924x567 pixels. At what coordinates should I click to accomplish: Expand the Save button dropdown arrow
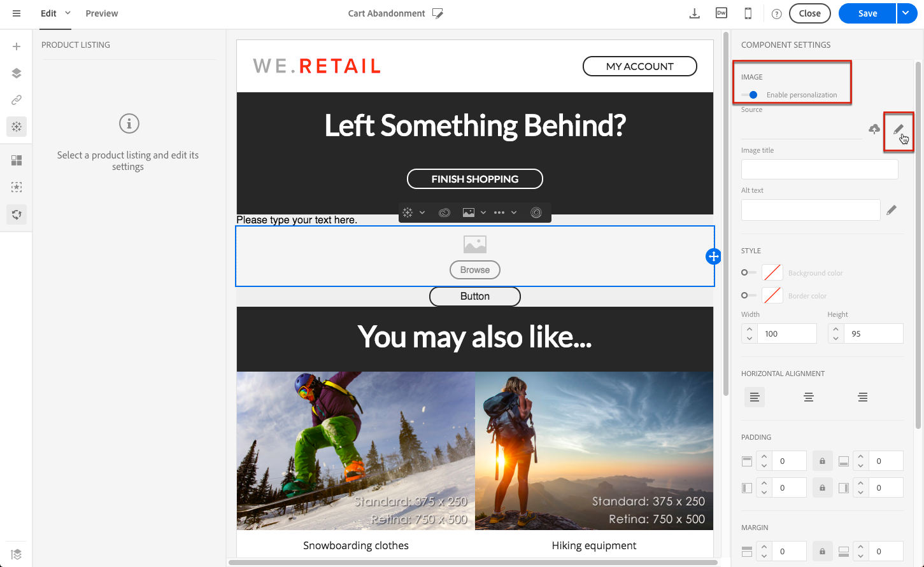[907, 13]
